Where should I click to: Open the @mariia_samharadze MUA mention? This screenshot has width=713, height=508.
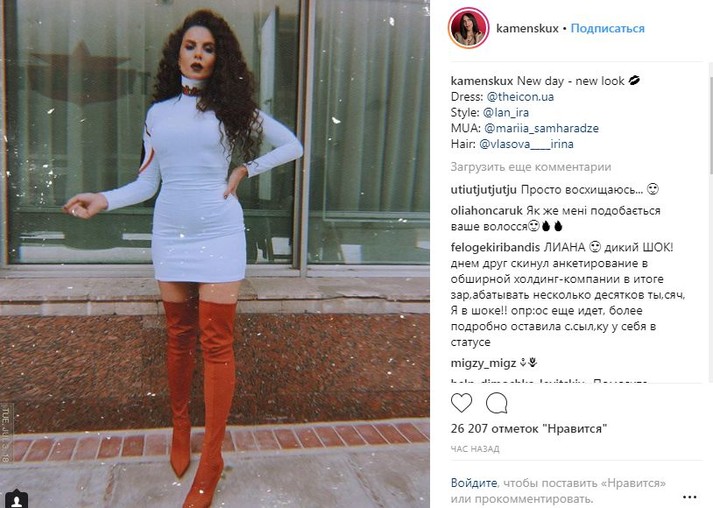tap(541, 128)
